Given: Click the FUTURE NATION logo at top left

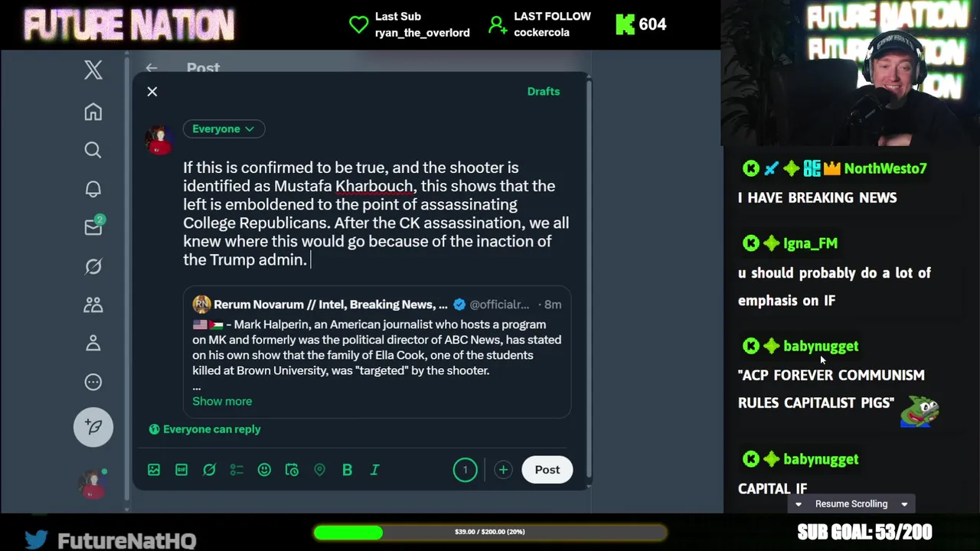Looking at the screenshot, I should (x=129, y=24).
